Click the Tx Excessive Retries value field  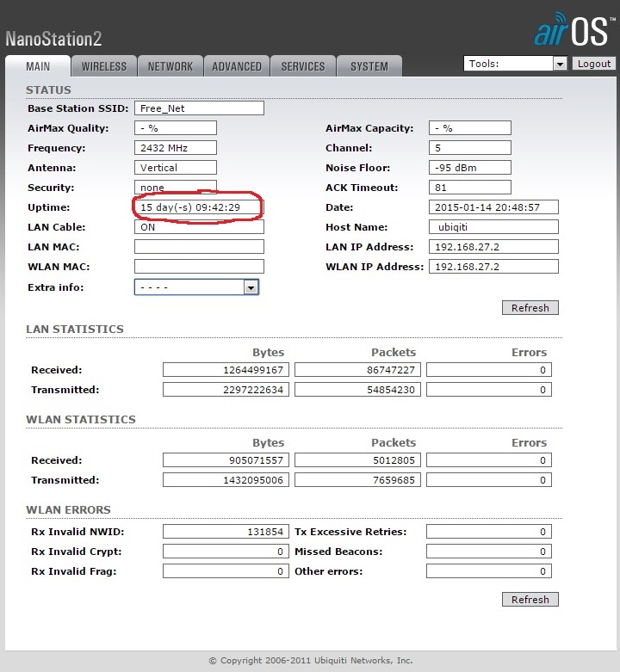coord(489,532)
